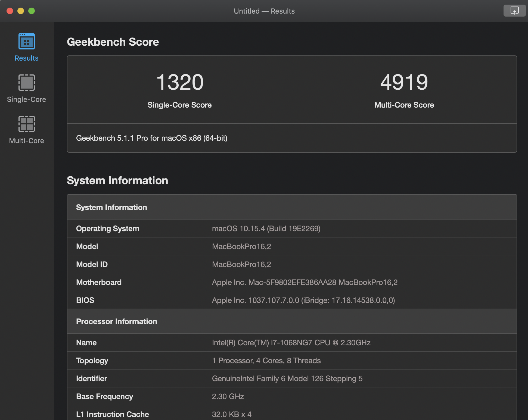Viewport: 528px width, 420px height.
Task: Click the Multi-Core sidebar label
Action: [26, 141]
